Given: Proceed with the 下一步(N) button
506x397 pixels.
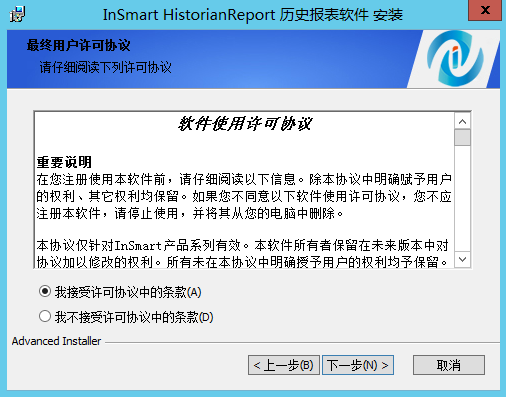Looking at the screenshot, I should [x=358, y=365].
